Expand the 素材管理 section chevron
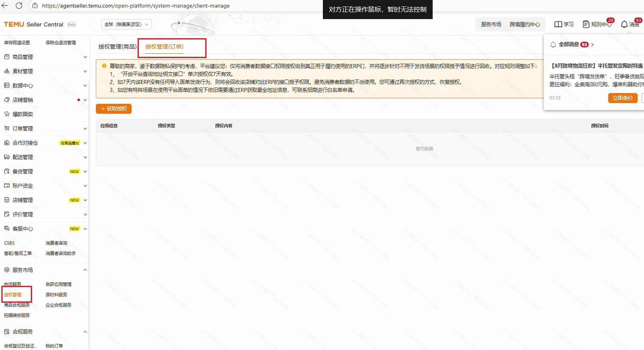Image resolution: width=644 pixels, height=350 pixels. pos(85,71)
